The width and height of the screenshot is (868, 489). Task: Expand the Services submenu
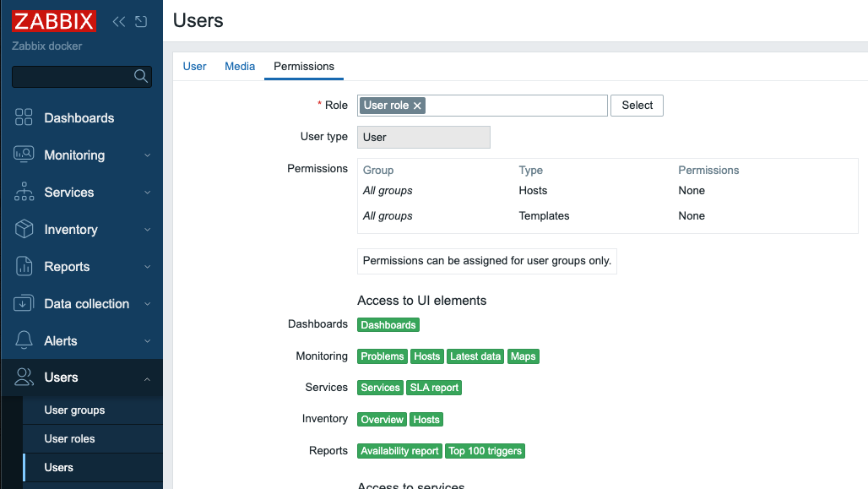coord(148,192)
